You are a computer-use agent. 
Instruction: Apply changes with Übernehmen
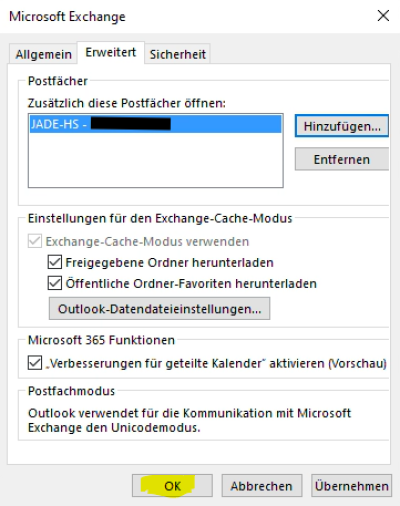[351, 486]
